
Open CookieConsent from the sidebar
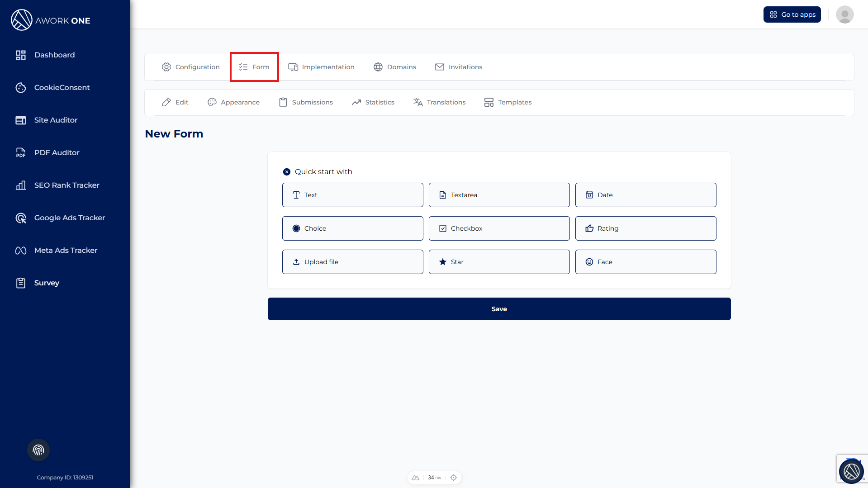click(x=62, y=87)
